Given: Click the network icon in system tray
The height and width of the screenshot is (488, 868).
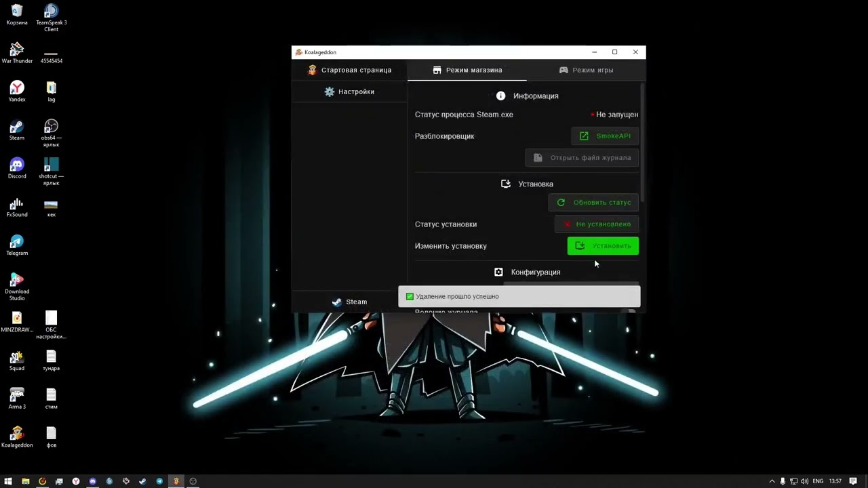Looking at the screenshot, I should pos(793,481).
